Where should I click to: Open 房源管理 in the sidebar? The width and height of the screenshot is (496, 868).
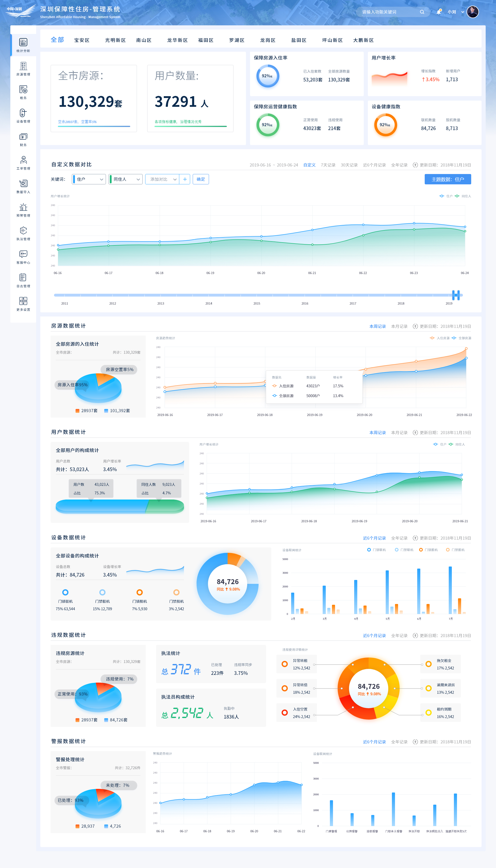coord(23,66)
